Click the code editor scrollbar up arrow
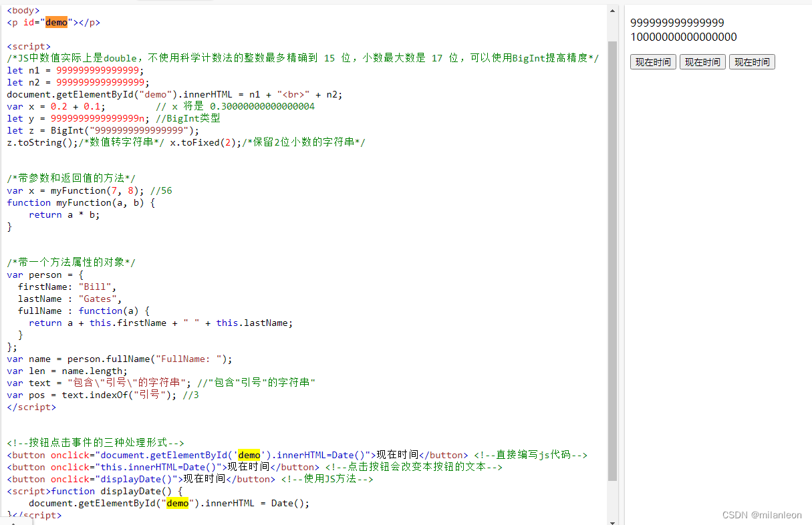The image size is (812, 525). click(x=612, y=11)
